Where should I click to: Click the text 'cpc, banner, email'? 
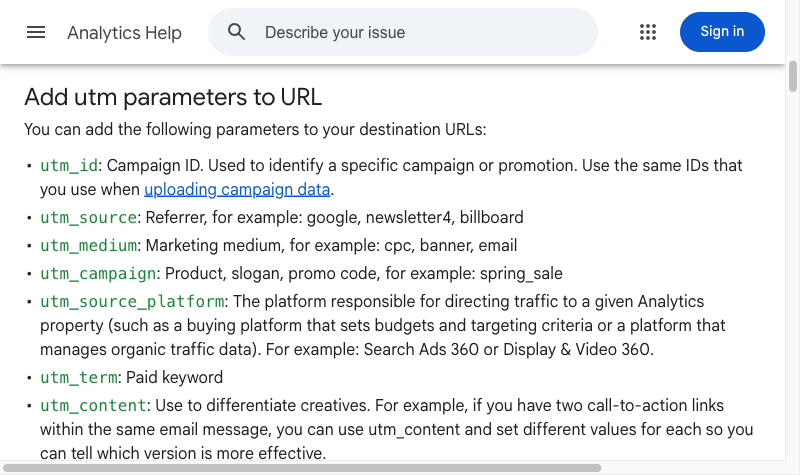(451, 246)
